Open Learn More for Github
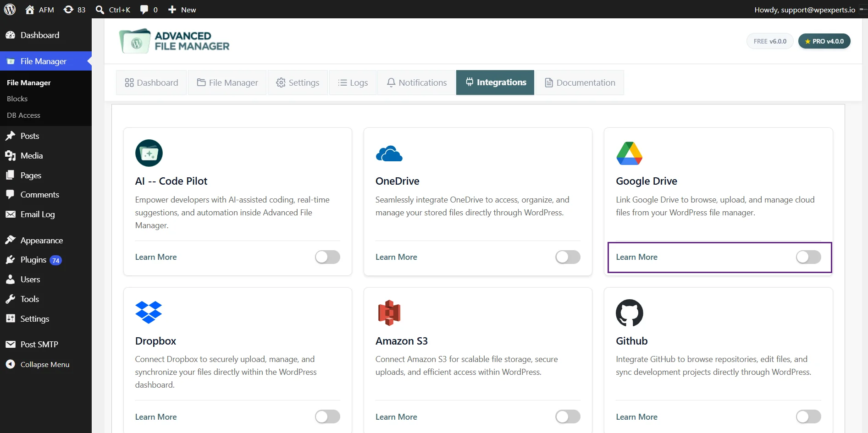868x433 pixels. coord(636,417)
